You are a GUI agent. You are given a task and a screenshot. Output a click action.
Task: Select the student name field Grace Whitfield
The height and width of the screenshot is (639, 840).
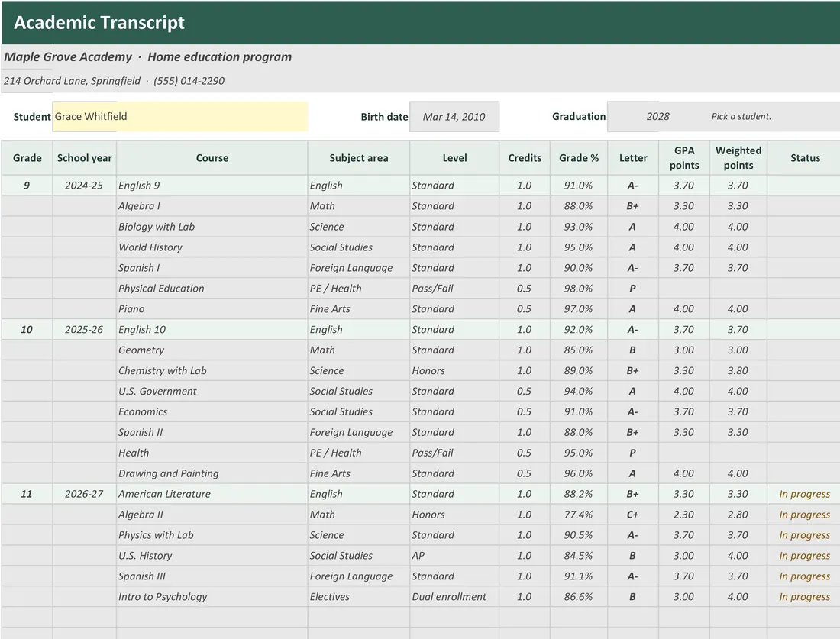[x=180, y=116]
